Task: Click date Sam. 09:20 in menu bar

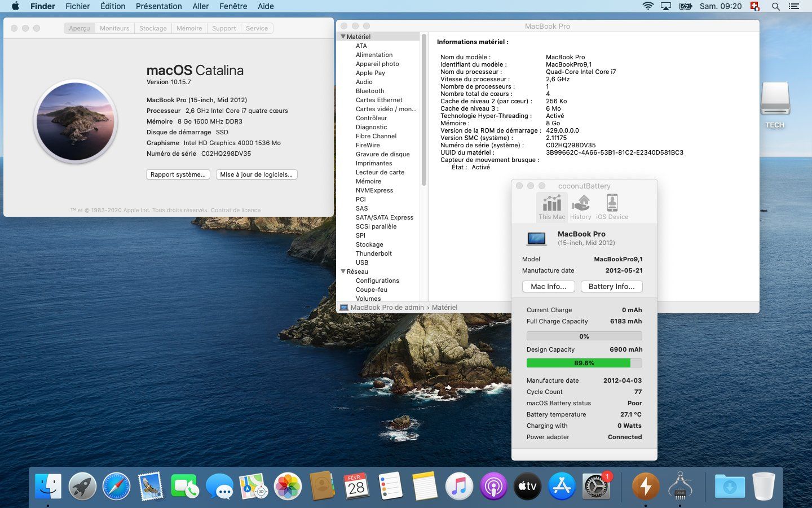Action: click(721, 6)
